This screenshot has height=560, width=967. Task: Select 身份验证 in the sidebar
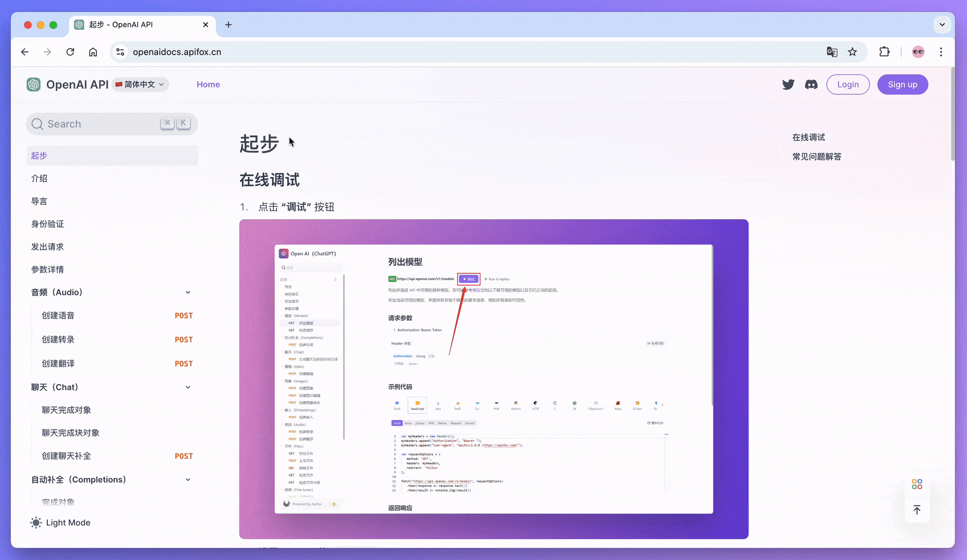click(48, 224)
